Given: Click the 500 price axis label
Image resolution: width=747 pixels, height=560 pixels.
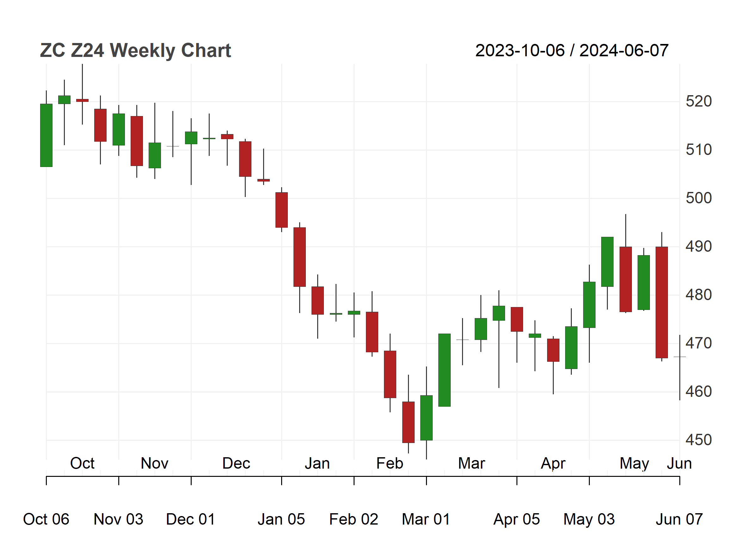Looking at the screenshot, I should point(698,198).
